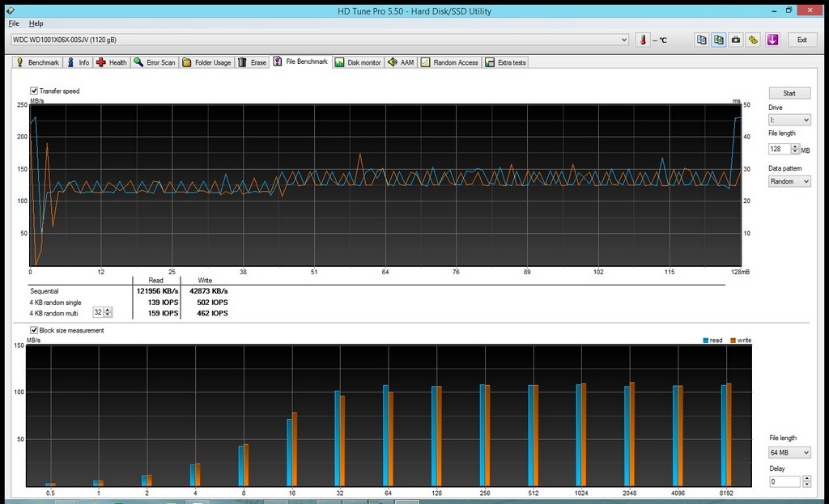
Task: Open the options icon in toolbar
Action: pos(754,40)
